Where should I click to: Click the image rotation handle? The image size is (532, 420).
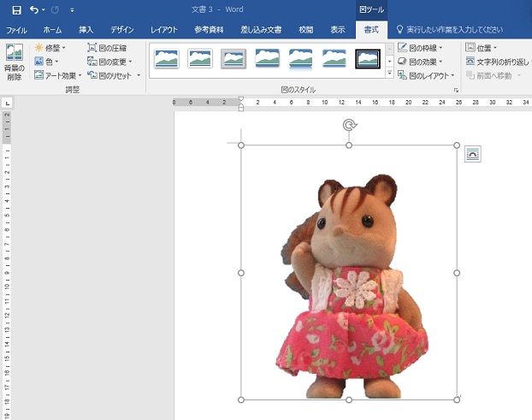pyautogui.click(x=349, y=125)
